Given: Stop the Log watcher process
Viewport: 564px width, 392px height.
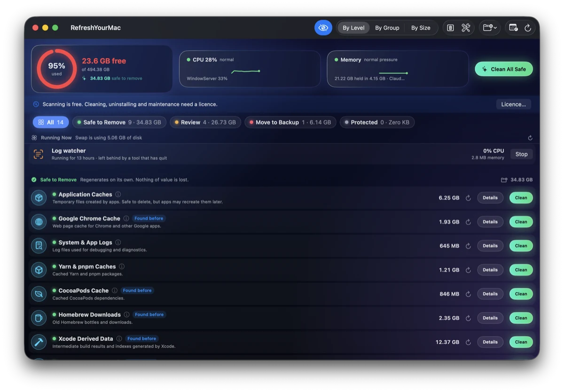Looking at the screenshot, I should (522, 154).
